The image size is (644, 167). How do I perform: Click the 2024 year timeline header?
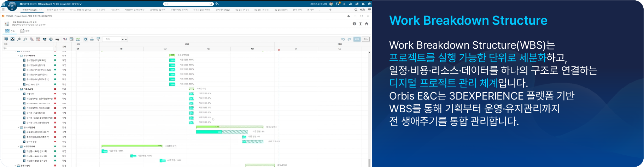[x=187, y=44]
